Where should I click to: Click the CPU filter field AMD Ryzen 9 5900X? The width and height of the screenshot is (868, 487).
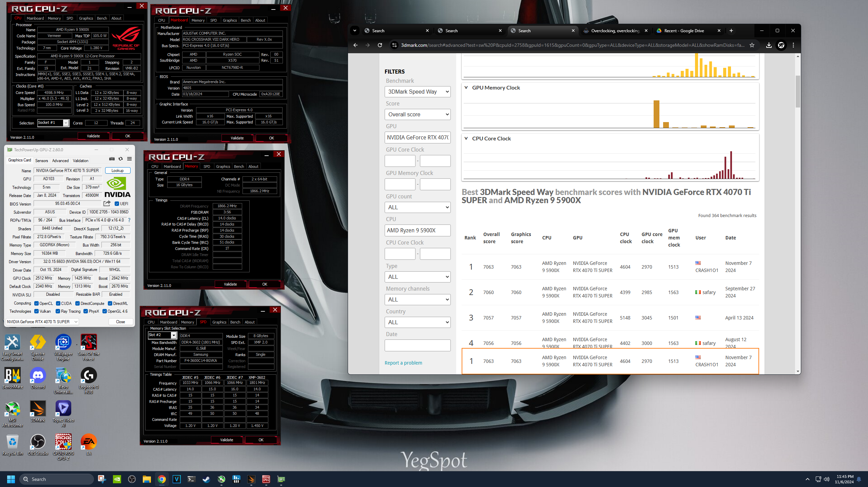[418, 230]
